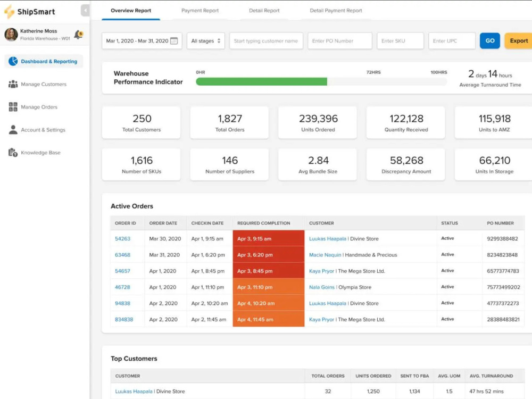Select the 2.84 Avg Bundle Size card
This screenshot has height=399, width=532.
(318, 164)
